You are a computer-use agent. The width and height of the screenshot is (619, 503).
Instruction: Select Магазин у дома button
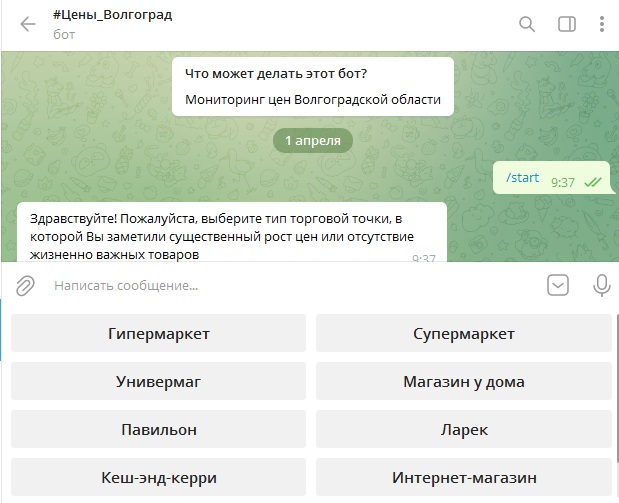pyautogui.click(x=463, y=382)
